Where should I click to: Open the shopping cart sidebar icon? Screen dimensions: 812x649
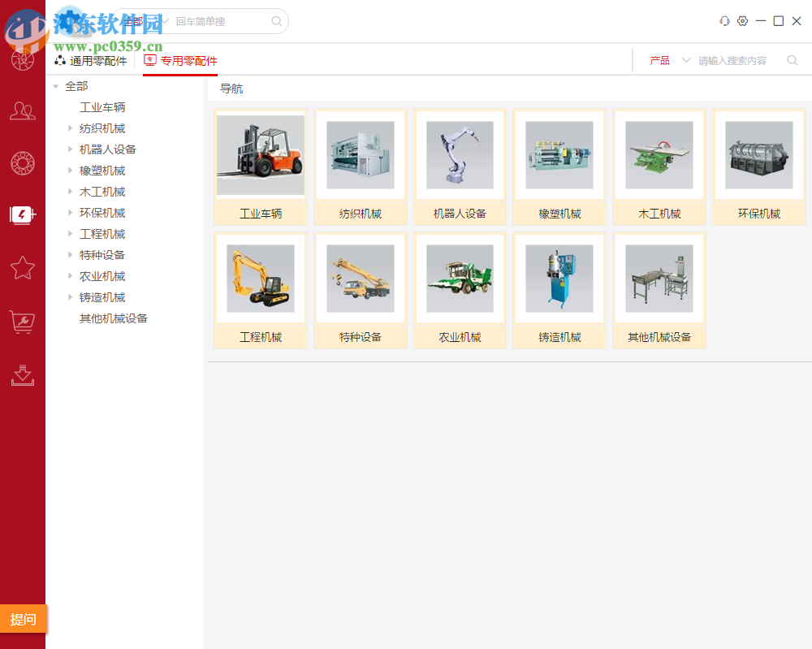(x=23, y=322)
